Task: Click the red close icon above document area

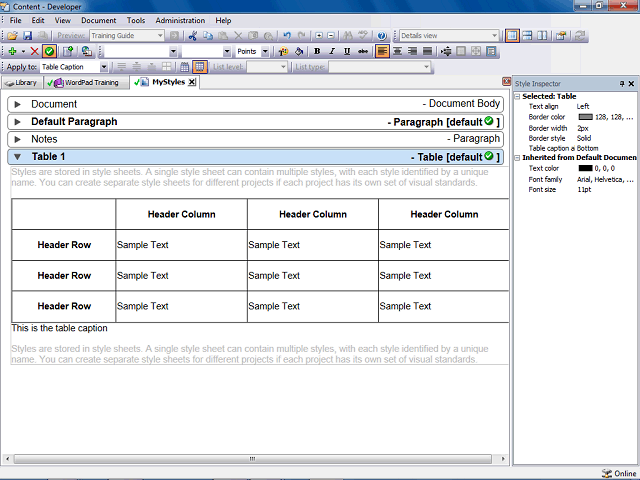Action: [506, 82]
